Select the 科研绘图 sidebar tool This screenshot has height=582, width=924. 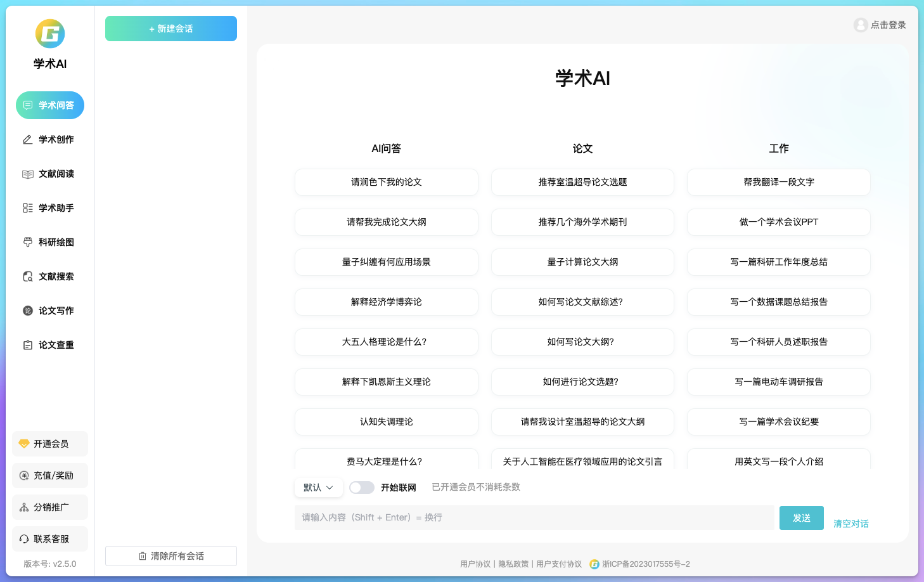tap(49, 242)
